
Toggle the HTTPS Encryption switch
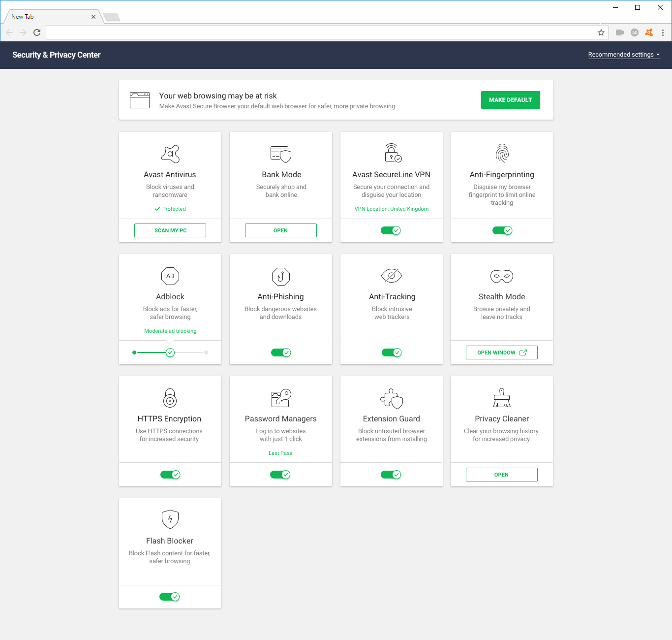[170, 475]
